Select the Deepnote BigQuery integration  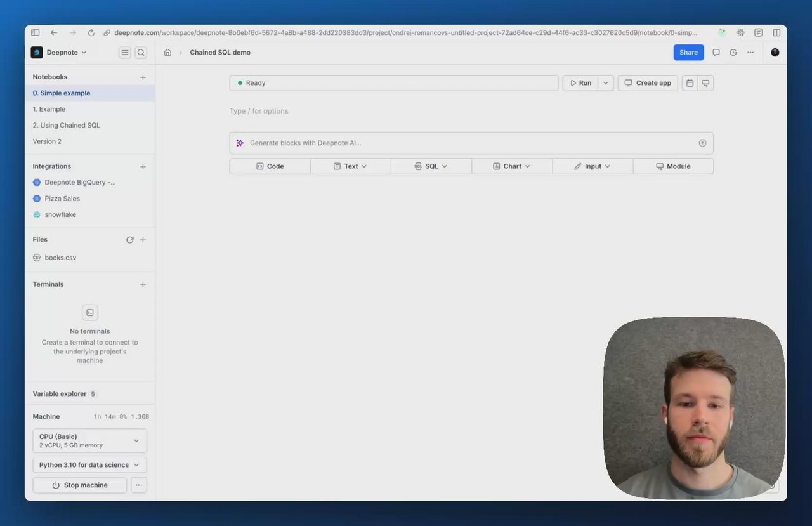pyautogui.click(x=90, y=183)
